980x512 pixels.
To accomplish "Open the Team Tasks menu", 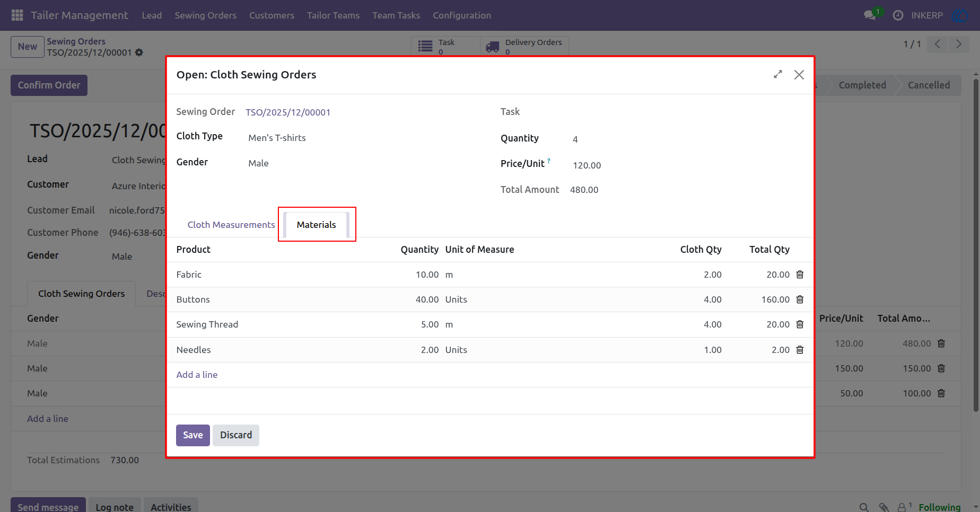I will click(396, 15).
